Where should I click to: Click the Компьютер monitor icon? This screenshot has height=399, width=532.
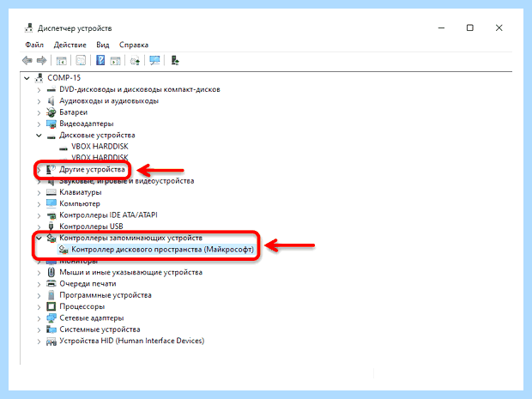pos(51,203)
